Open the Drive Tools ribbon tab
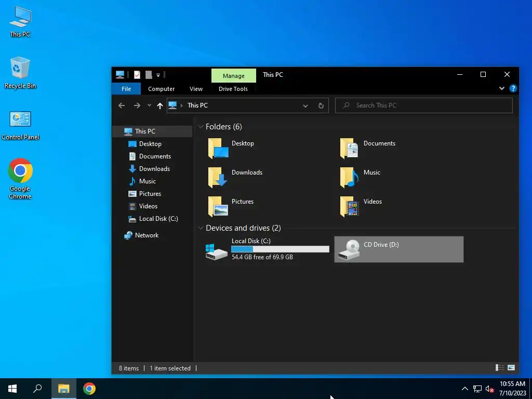Image resolution: width=532 pixels, height=399 pixels. 233,89
